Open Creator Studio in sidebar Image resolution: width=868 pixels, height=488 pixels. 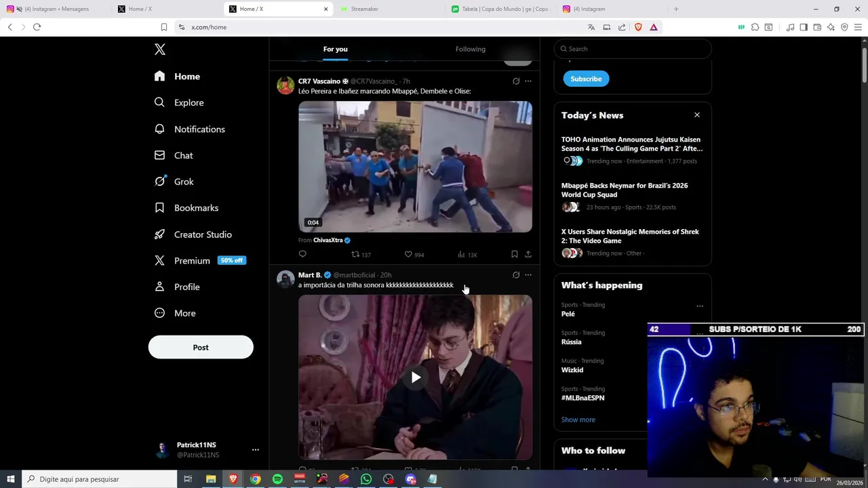pos(193,235)
